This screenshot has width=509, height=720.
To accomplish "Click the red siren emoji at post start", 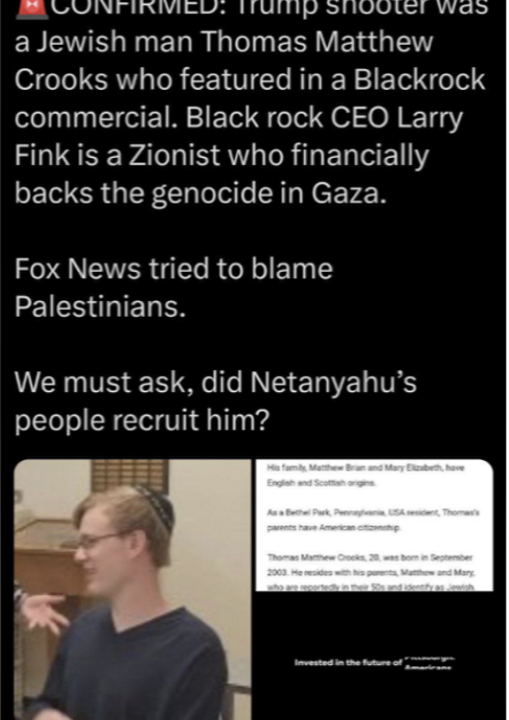I will click(31, 9).
